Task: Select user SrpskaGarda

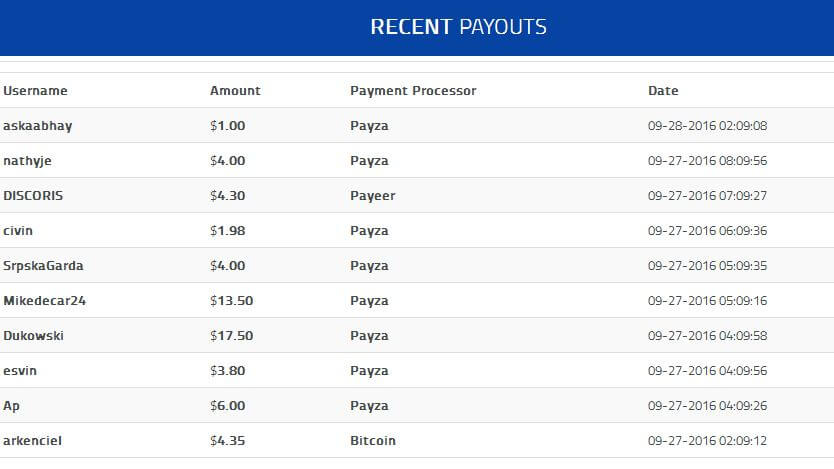Action: (x=44, y=266)
